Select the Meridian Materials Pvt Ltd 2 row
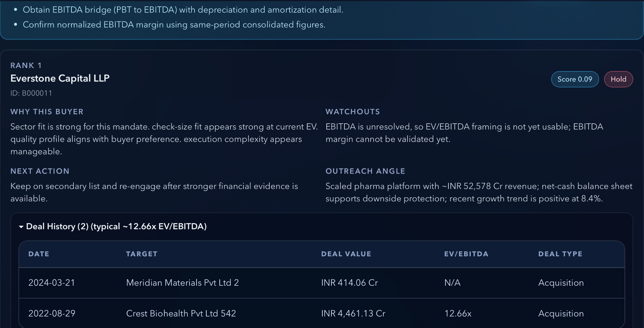Screen dimensions: 644x328 (182, 283)
